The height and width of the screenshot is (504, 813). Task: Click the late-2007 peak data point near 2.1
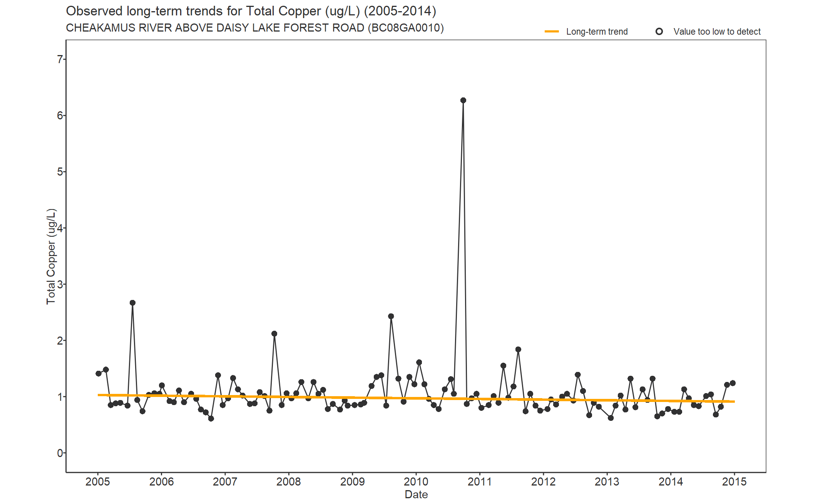pyautogui.click(x=274, y=334)
